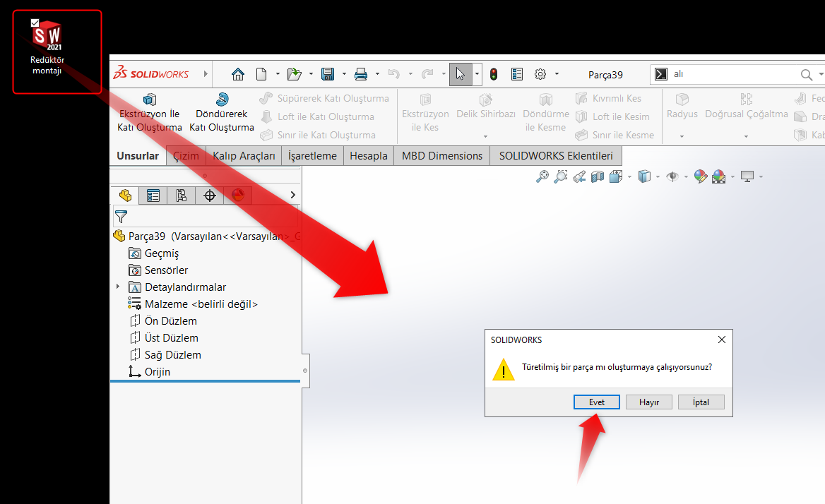This screenshot has width=825, height=504.
Task: Switch to the Hesapla tab
Action: 368,156
